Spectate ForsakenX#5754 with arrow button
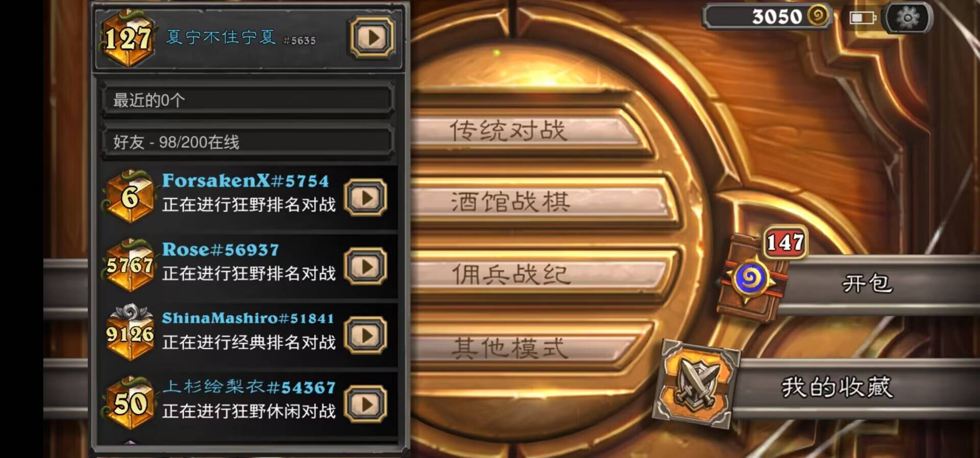 pos(365,197)
